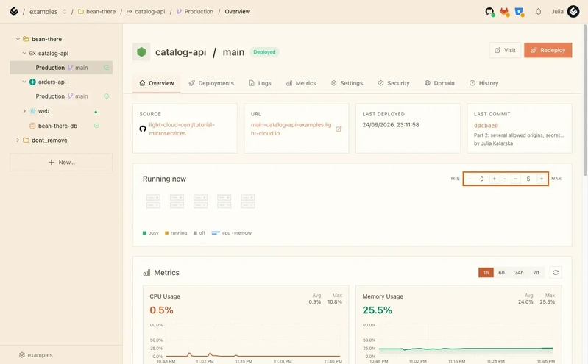Viewport: 588px width, 364px height.
Task: Select the 6h metrics time range
Action: (501, 273)
